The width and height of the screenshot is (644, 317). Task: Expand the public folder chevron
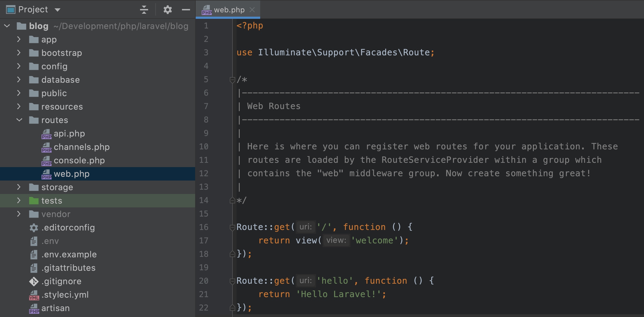pos(19,93)
